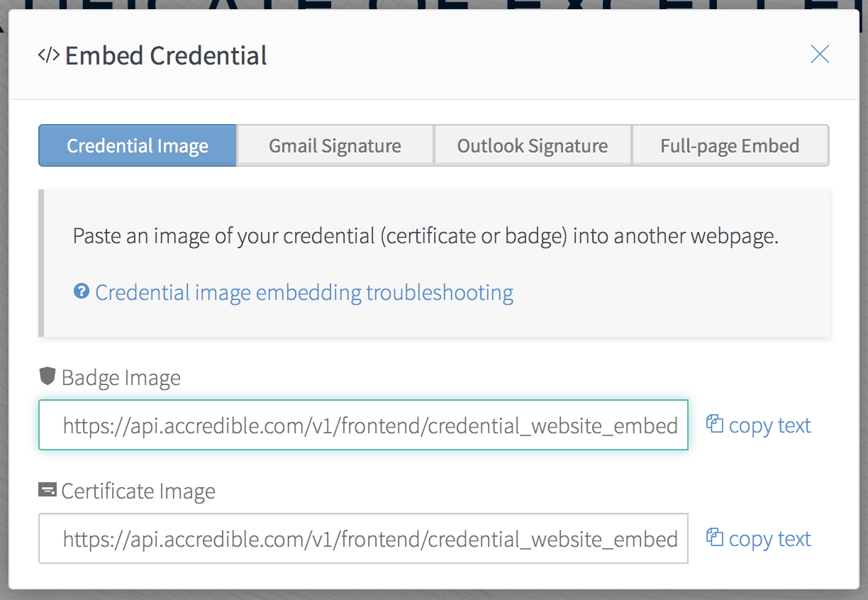
Task: Click the paste-an-image instruction text
Action: [x=425, y=236]
